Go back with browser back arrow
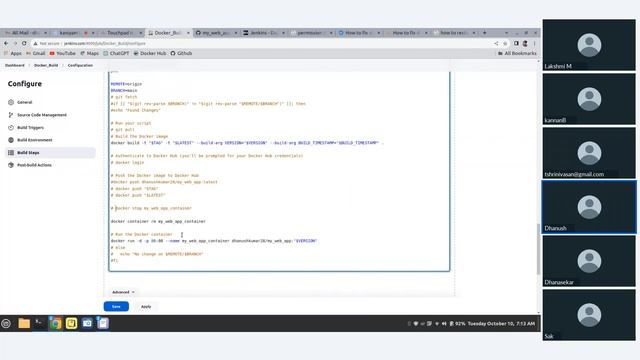Screen dimensions: 640x360 6,43
